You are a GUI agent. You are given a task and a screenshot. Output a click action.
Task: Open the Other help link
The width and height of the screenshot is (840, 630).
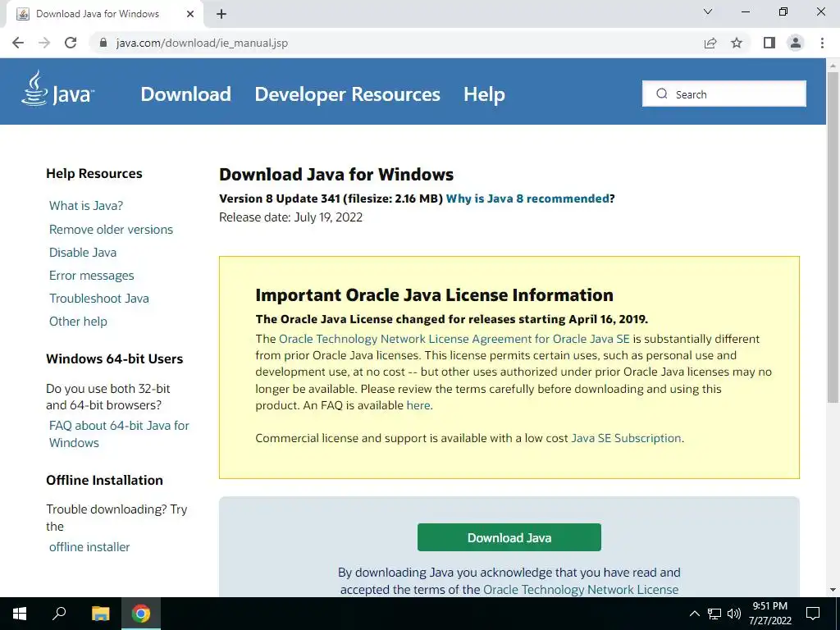[x=78, y=322]
